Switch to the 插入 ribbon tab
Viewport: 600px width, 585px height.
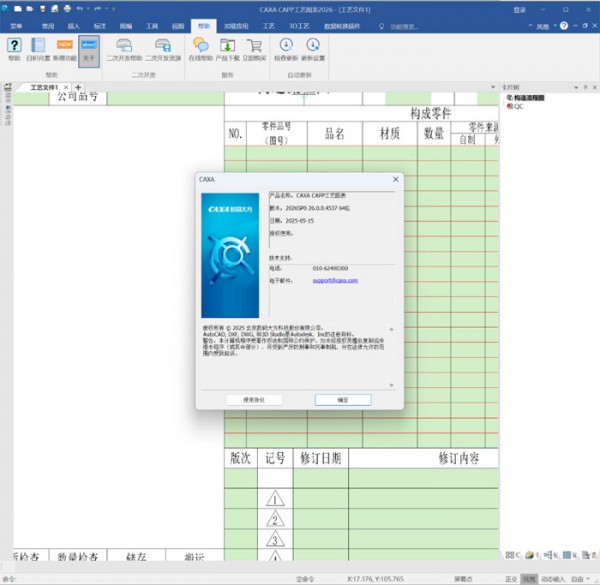tap(73, 26)
